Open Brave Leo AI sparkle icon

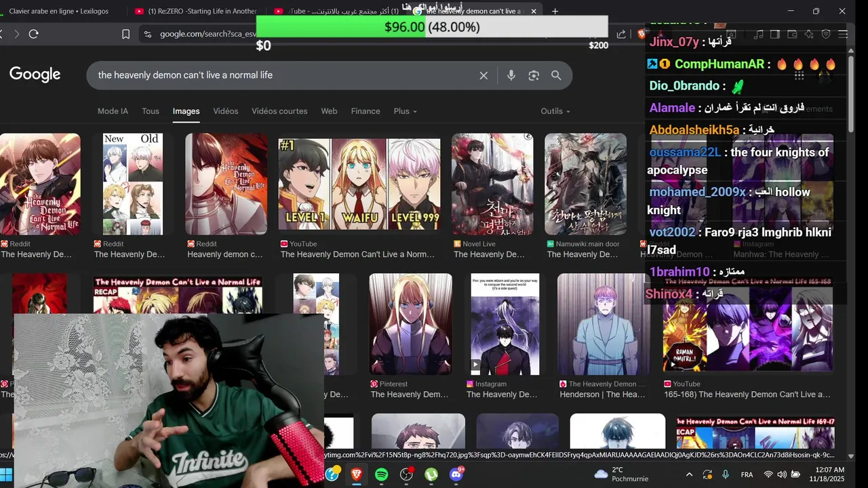pos(809,34)
